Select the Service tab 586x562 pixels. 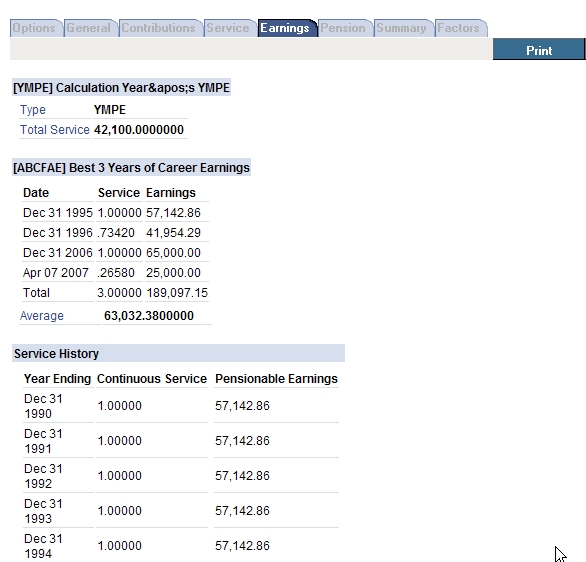[230, 28]
